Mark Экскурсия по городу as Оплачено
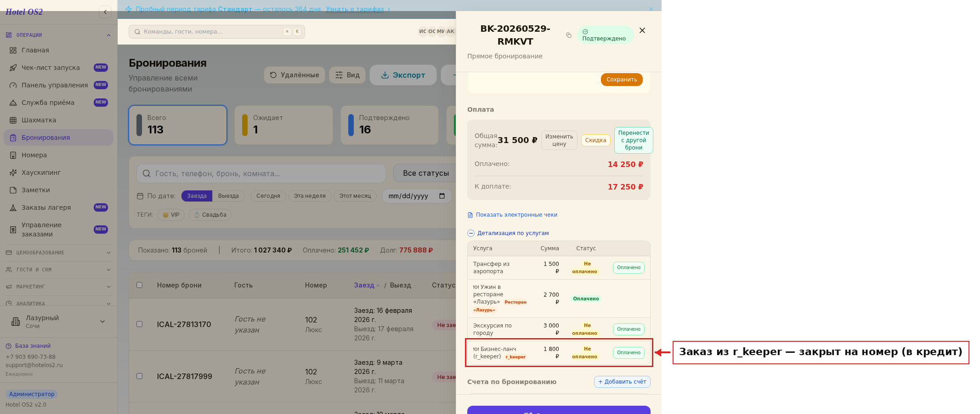Image resolution: width=980 pixels, height=414 pixels. coord(629,329)
